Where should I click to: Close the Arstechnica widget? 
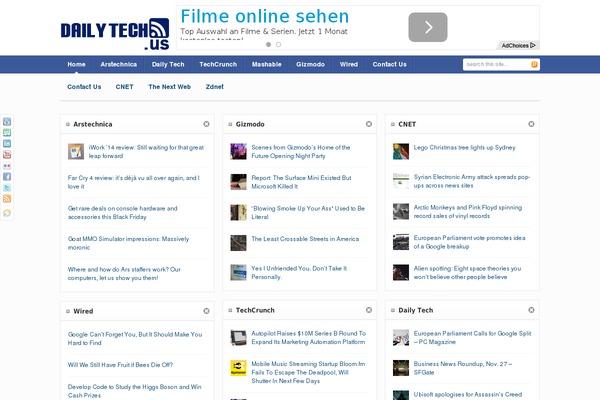[x=206, y=124]
